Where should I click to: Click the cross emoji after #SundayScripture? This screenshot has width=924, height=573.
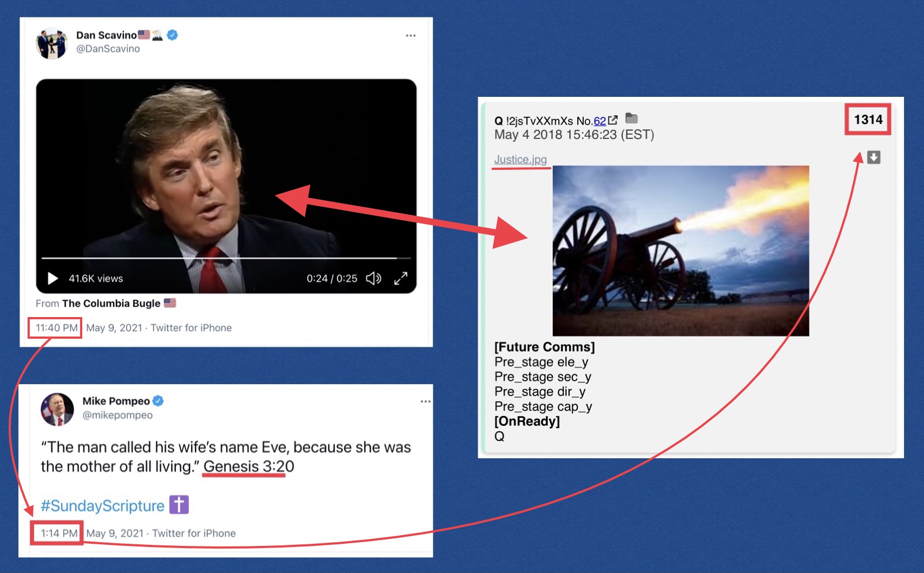(179, 504)
